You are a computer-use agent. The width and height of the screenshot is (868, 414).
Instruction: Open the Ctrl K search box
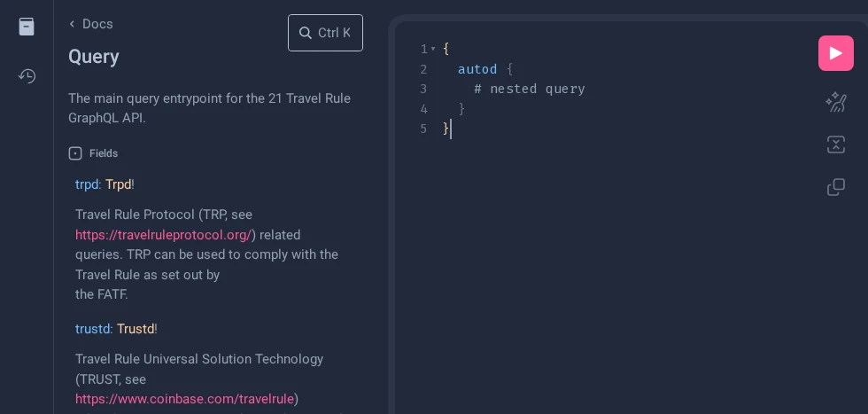[326, 33]
